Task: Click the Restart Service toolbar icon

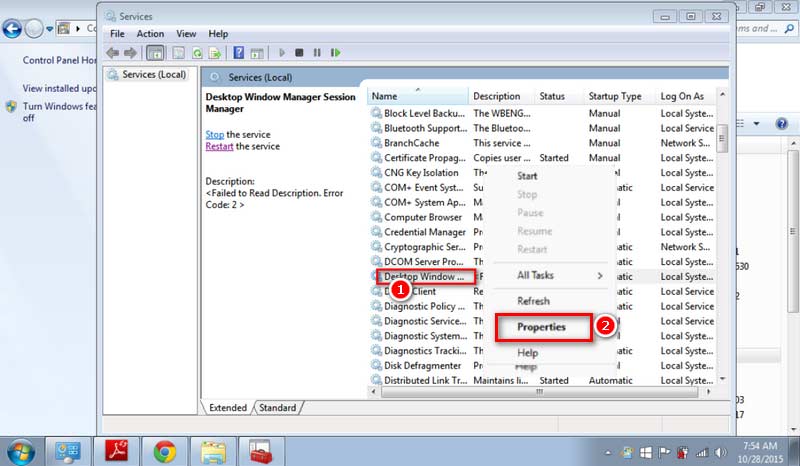Action: (x=335, y=53)
